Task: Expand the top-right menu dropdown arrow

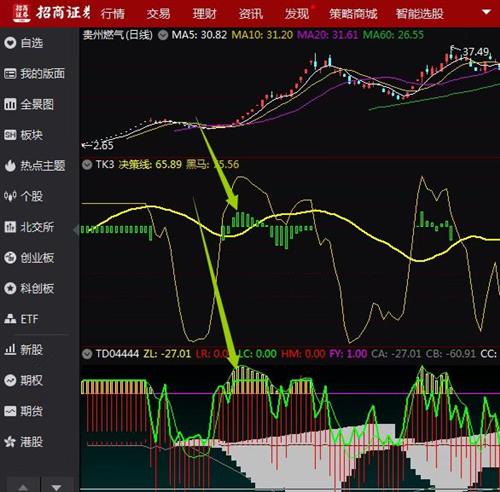Action: [486, 12]
